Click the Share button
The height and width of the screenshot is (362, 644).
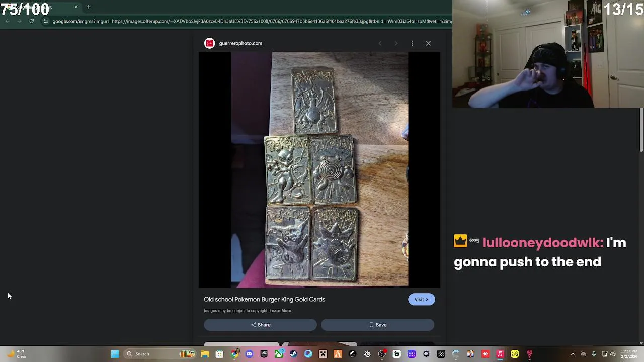(260, 325)
